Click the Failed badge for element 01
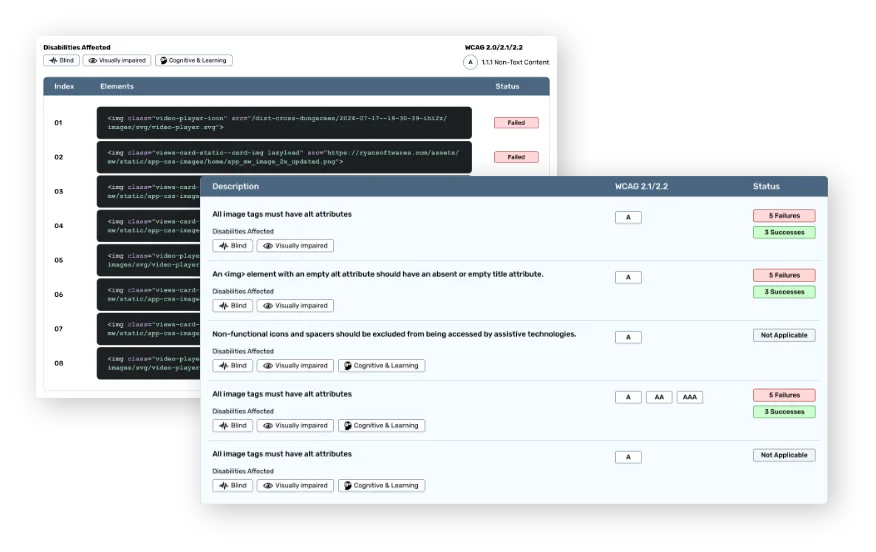The image size is (876, 552). 516,123
